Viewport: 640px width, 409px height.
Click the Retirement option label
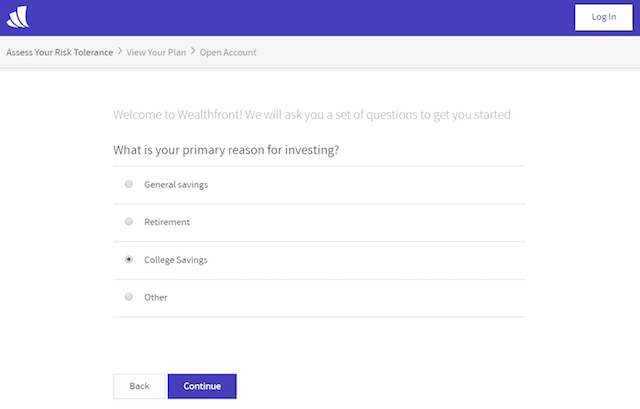[167, 222]
